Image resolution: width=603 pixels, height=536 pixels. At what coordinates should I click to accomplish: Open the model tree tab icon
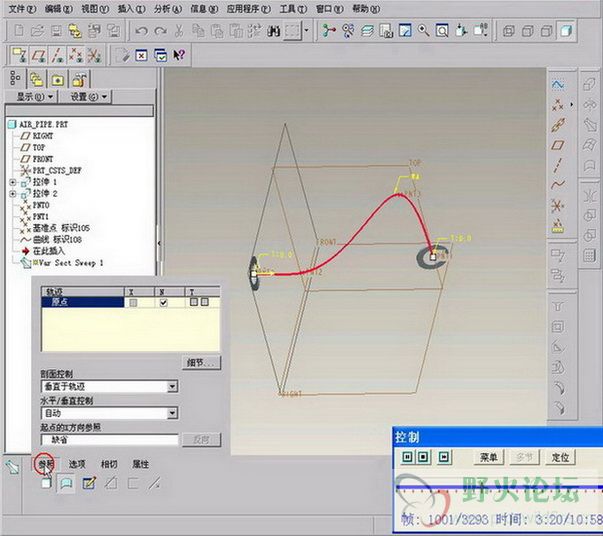point(15,78)
